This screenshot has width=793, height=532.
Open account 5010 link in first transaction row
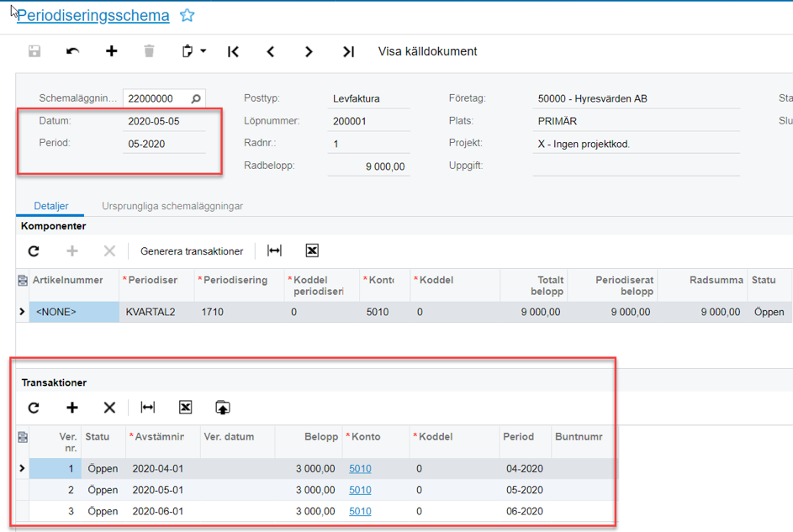pos(360,468)
